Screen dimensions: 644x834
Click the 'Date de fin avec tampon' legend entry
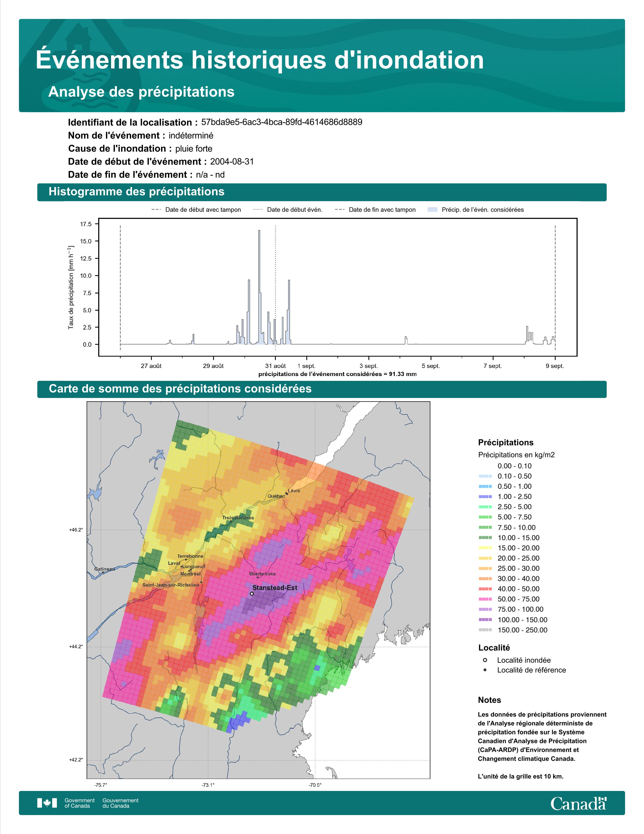(x=375, y=210)
